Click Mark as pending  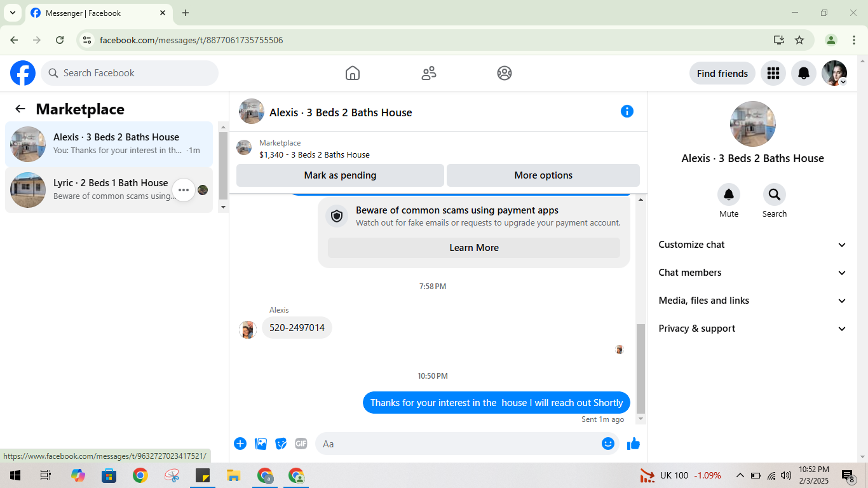[x=340, y=175]
